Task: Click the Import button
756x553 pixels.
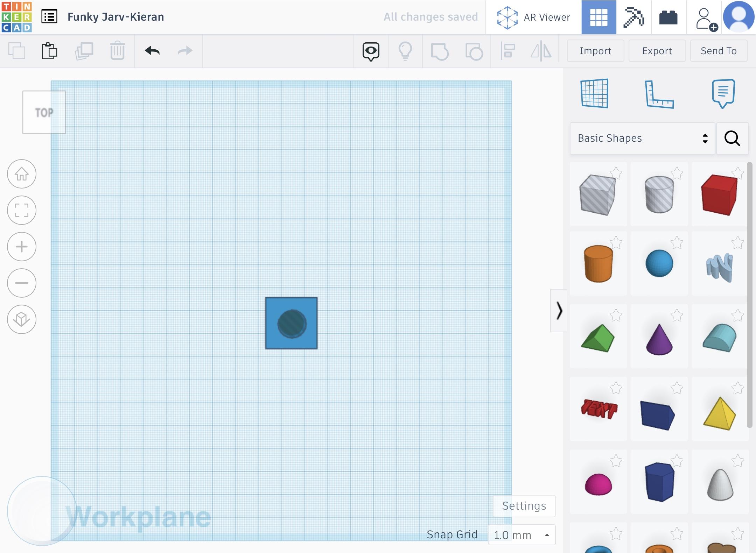Action: click(595, 51)
